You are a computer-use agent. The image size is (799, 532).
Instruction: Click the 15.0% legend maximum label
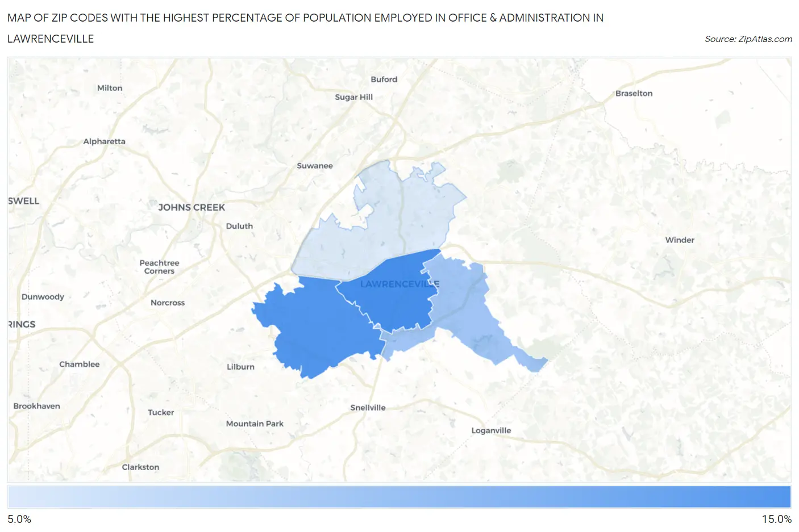(x=777, y=520)
